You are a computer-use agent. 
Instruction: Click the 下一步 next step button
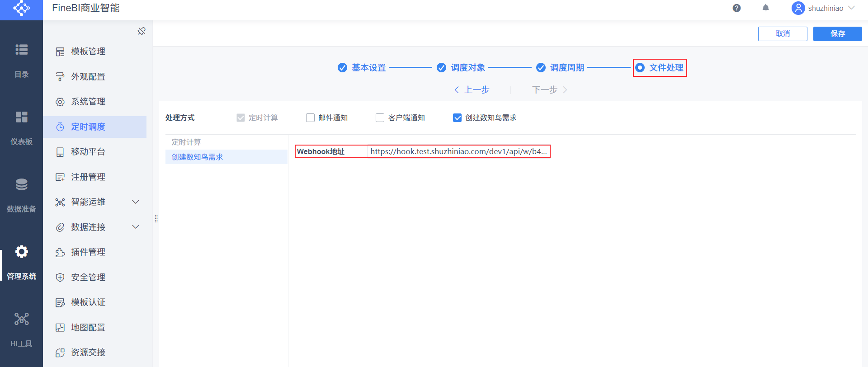click(x=550, y=90)
